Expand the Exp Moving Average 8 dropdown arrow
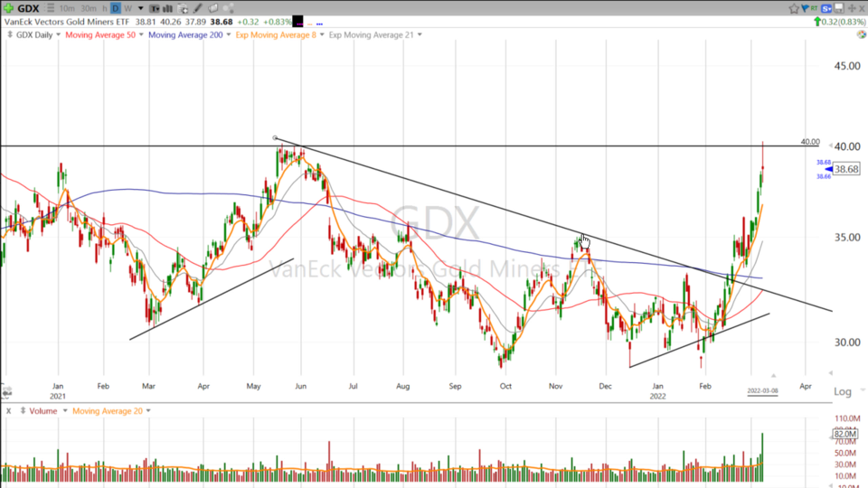868x488 pixels. click(x=322, y=34)
